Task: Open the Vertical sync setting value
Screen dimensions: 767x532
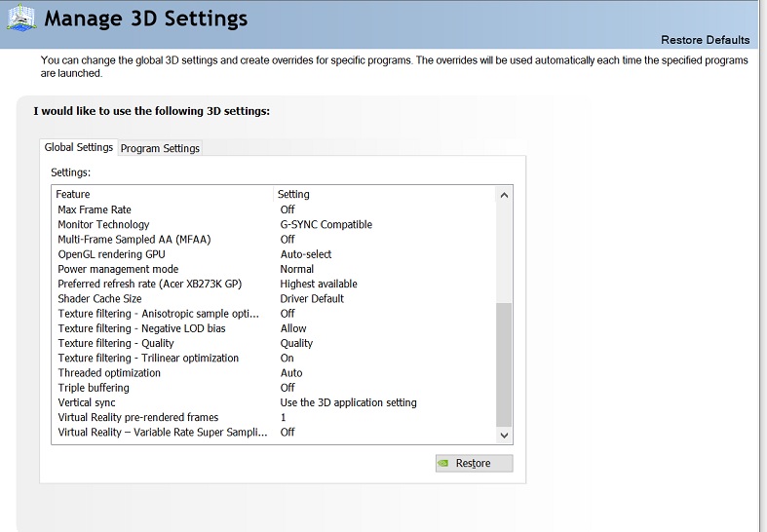Action: 348,402
